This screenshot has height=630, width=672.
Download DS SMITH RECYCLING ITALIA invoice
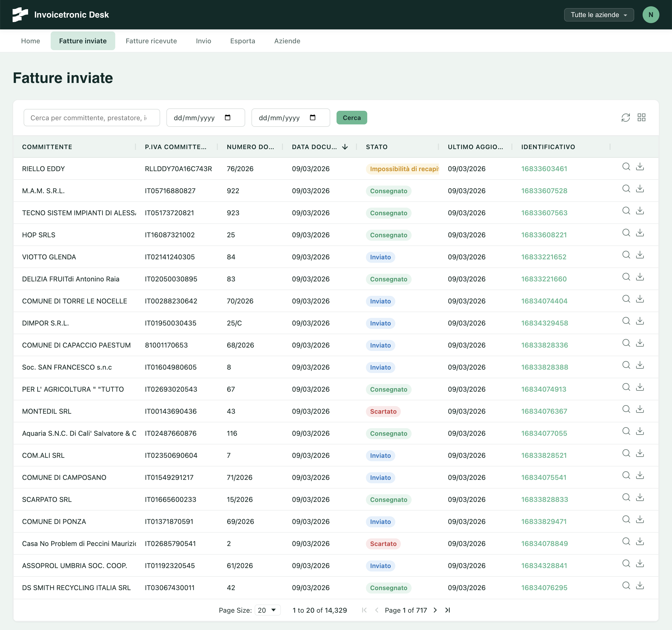click(x=640, y=586)
